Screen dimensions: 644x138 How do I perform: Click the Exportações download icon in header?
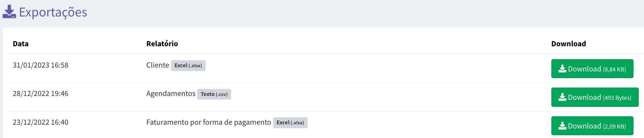(x=9, y=12)
